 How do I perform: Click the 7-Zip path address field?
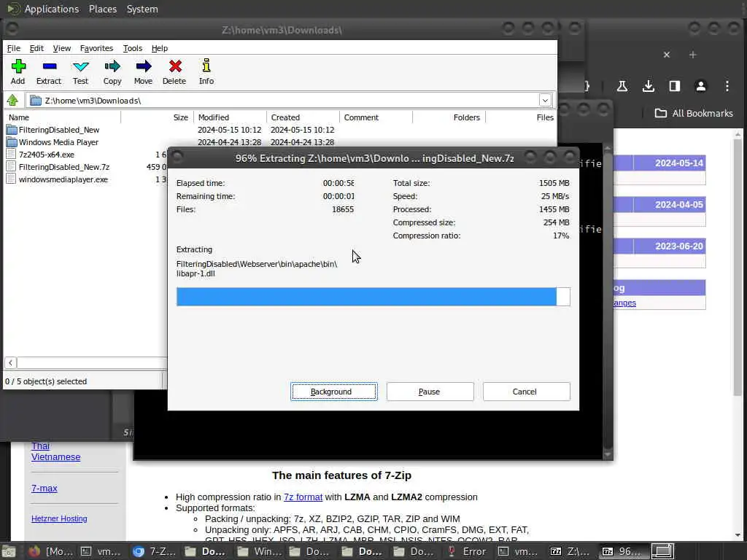284,100
